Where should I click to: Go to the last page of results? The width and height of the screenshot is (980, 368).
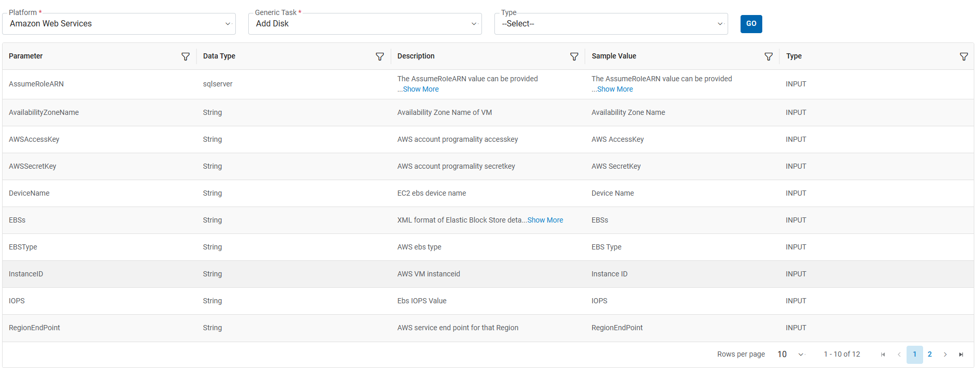tap(961, 355)
